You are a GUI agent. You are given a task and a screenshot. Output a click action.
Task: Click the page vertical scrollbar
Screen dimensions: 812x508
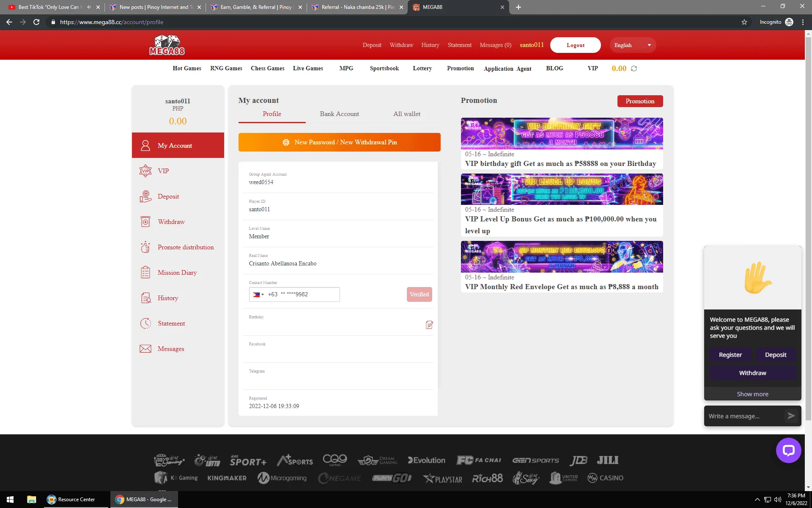point(808,229)
